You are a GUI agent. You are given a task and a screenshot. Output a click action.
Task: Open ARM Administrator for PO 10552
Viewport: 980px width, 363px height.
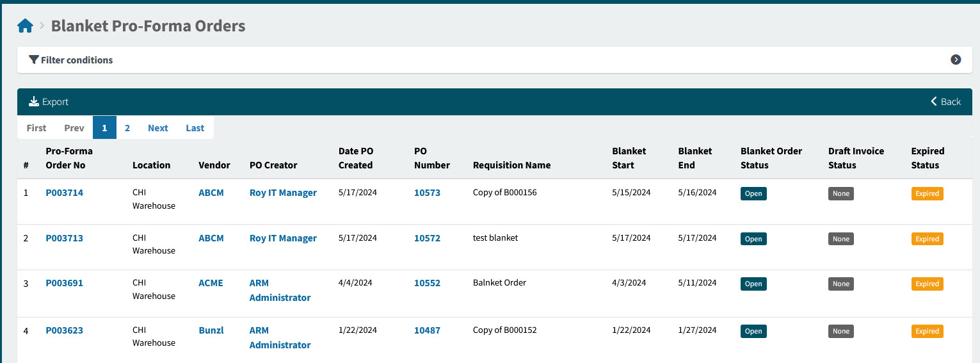[280, 290]
